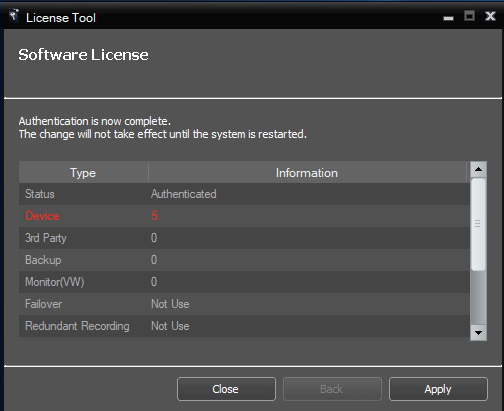
Task: Click the system restart notice text
Action: pos(163,134)
